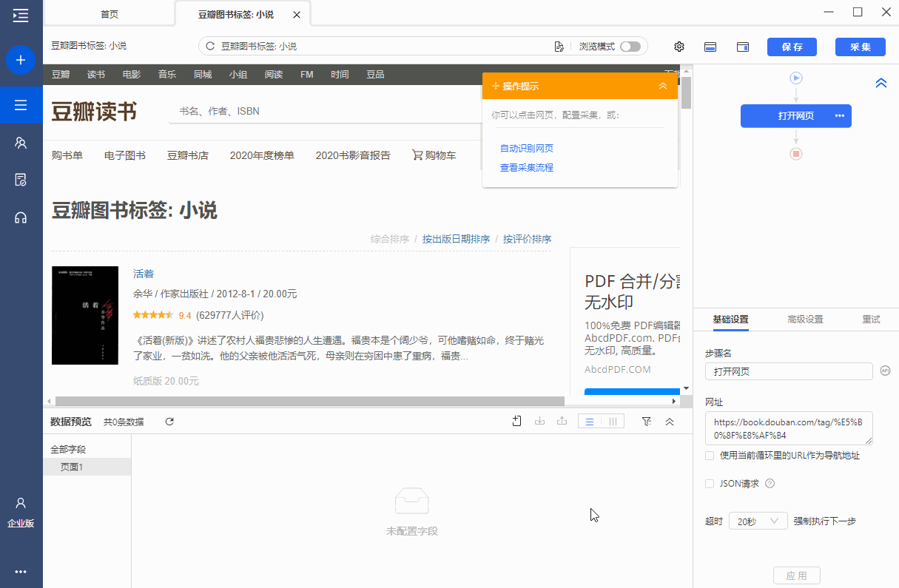Collapse the workflow panel double chevron
The height and width of the screenshot is (588, 899).
881,84
